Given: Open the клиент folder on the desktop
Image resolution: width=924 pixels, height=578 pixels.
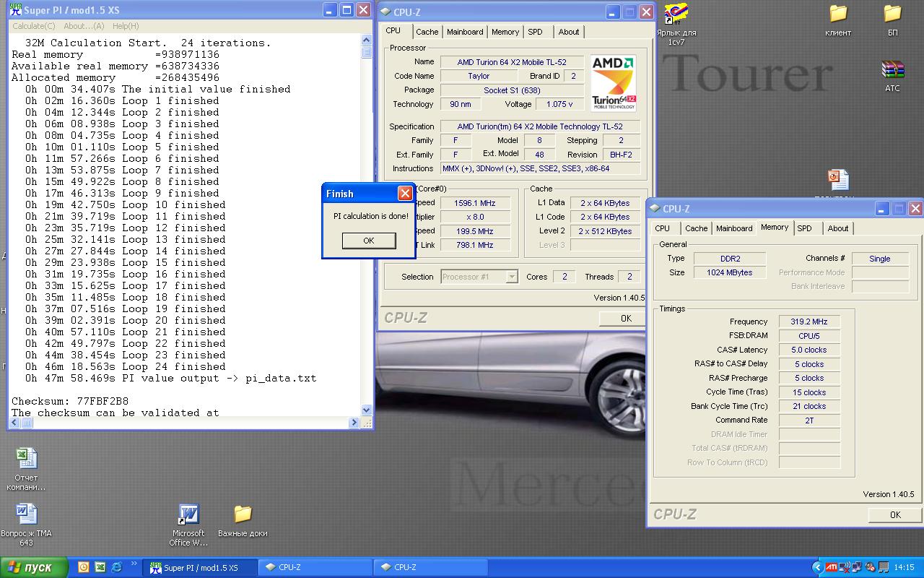Looking at the screenshot, I should (x=837, y=20).
